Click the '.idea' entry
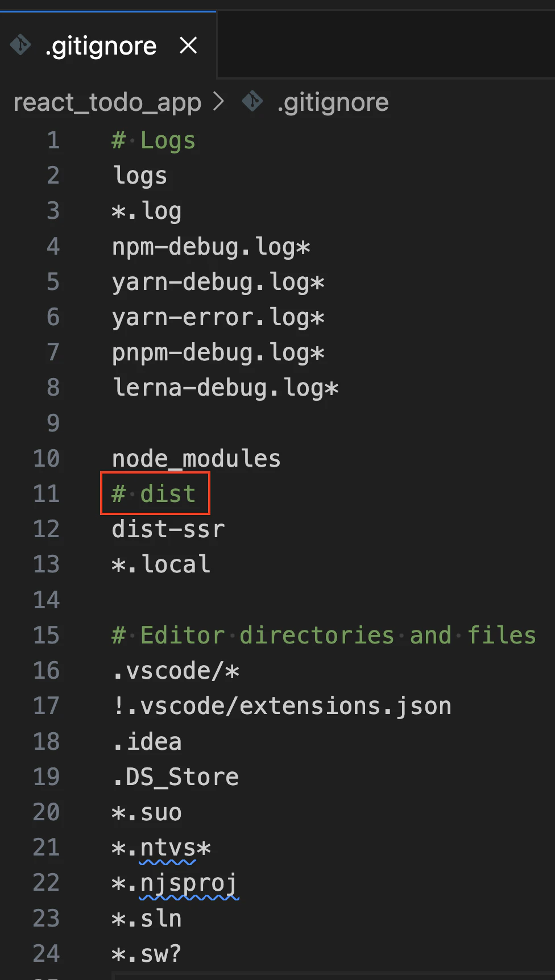The image size is (555, 980). [x=147, y=741]
